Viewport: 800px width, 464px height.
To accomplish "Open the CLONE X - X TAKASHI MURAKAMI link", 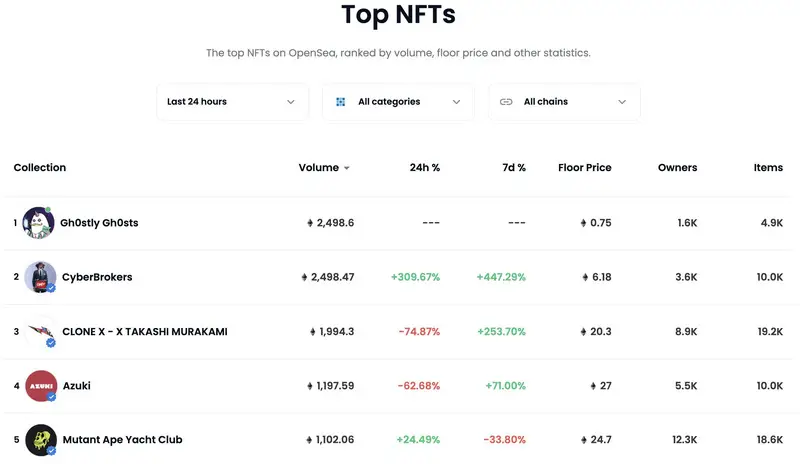I will (x=144, y=331).
